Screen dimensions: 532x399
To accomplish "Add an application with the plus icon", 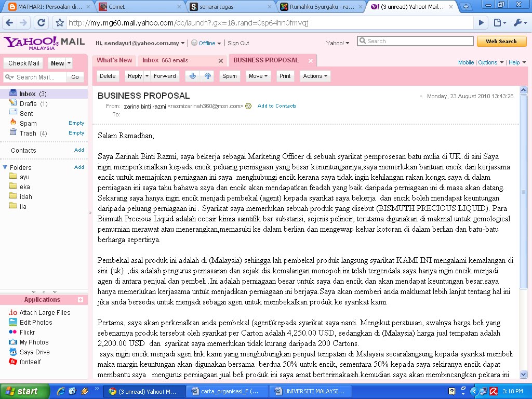I will coord(81,300).
